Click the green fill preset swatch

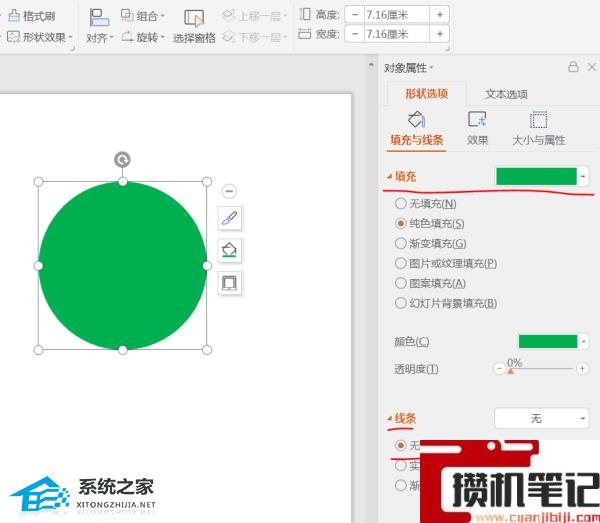coord(536,176)
